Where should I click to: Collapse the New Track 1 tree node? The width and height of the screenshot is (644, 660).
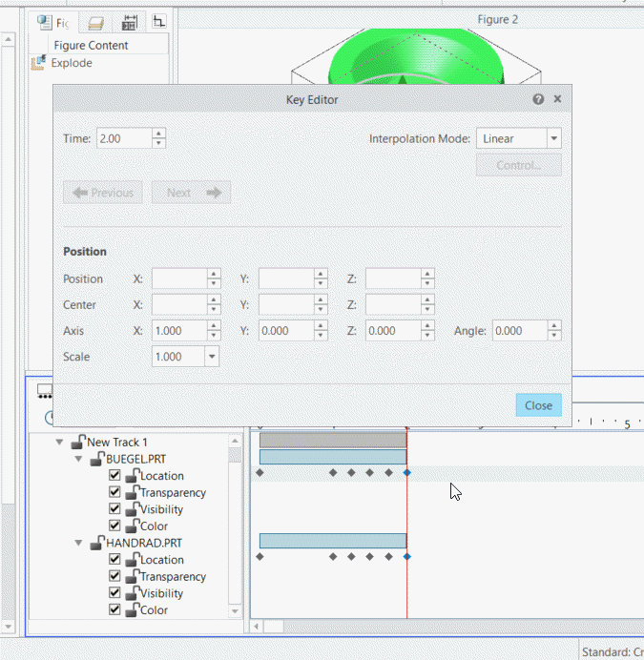point(60,443)
